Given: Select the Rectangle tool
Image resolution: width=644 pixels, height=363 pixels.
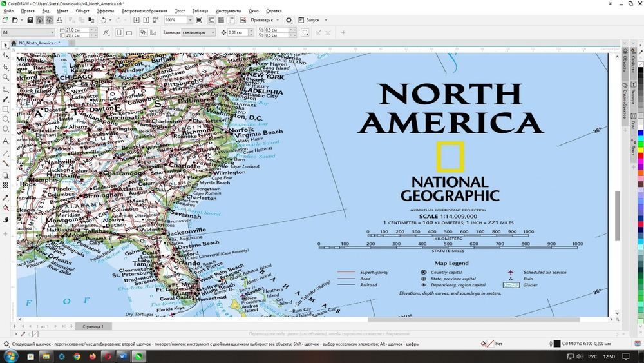Looking at the screenshot, I should (5, 110).
